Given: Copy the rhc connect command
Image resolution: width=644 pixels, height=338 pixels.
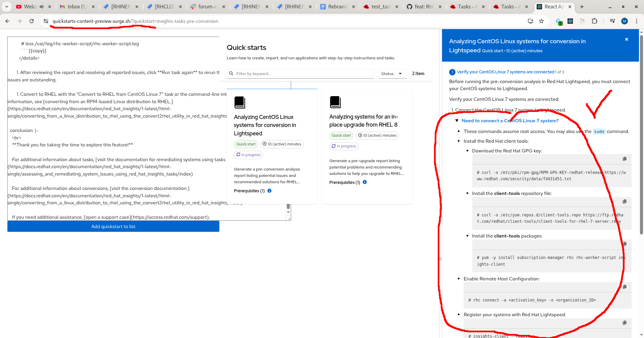Looking at the screenshot, I should tap(625, 287).
